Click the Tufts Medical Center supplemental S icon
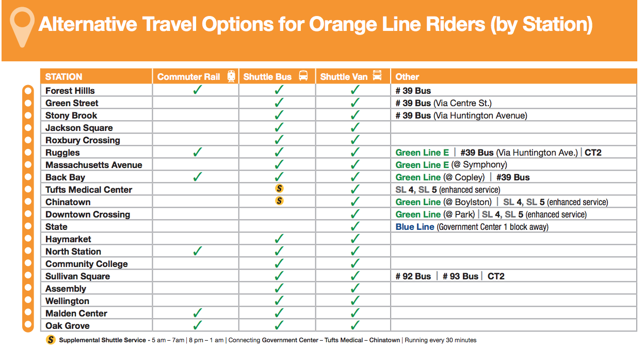 point(279,189)
